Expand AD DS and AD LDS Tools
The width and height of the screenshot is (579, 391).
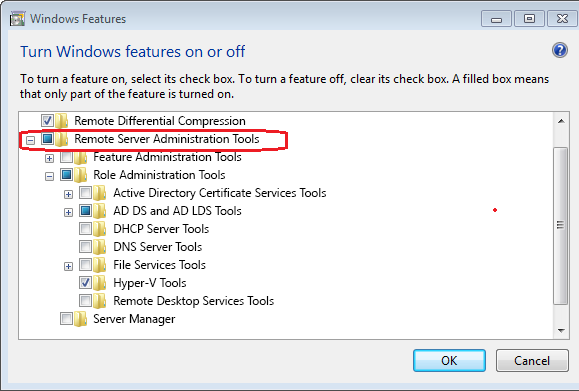(68, 213)
